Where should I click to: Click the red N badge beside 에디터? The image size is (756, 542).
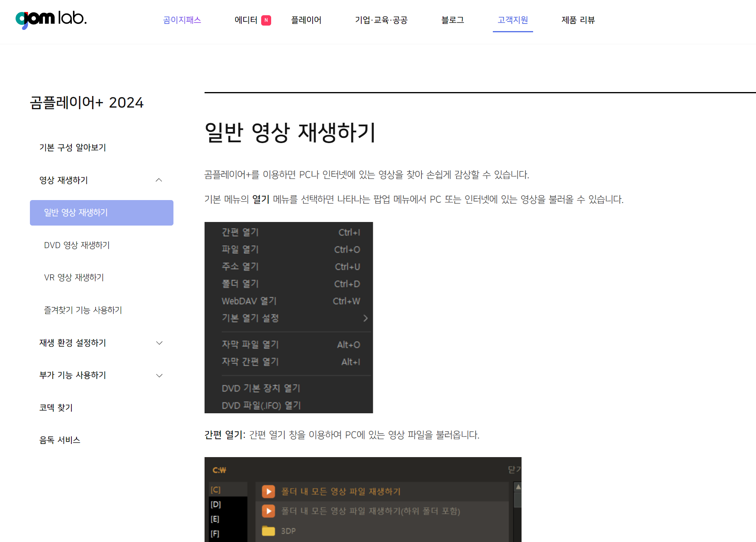tap(266, 20)
